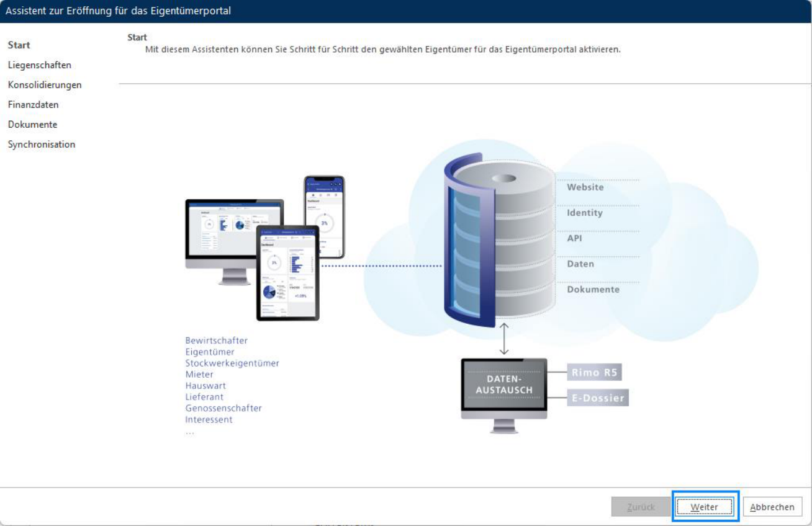
Task: Click the Abbrechen button
Action: (772, 507)
